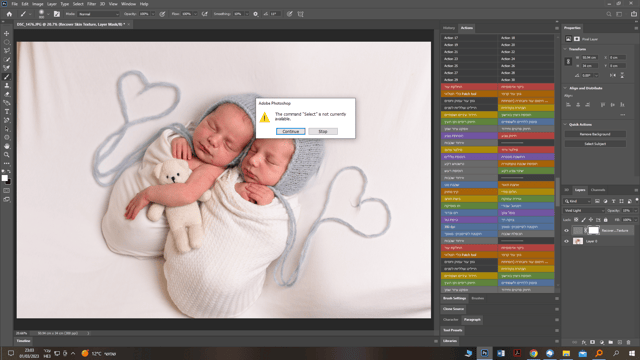
Task: Open brush preset picker dropdown
Action: click(x=48, y=14)
